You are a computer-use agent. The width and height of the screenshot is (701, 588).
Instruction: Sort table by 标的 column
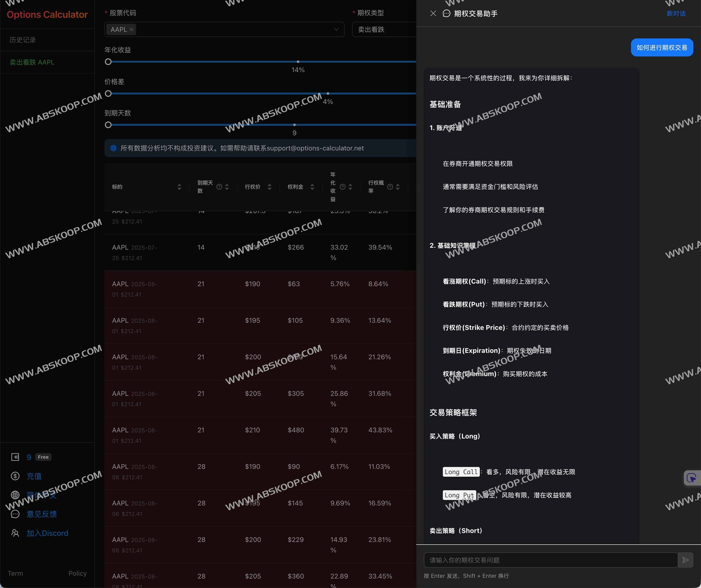coord(179,187)
